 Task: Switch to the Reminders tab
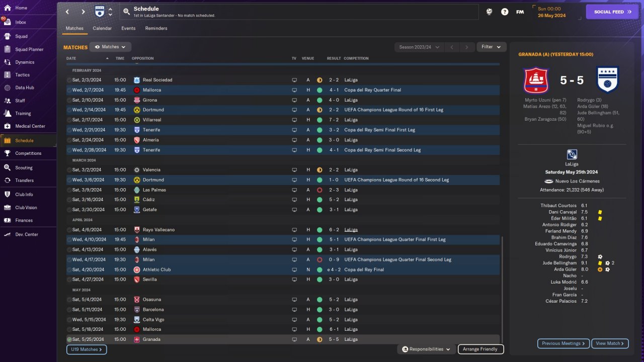point(156,28)
